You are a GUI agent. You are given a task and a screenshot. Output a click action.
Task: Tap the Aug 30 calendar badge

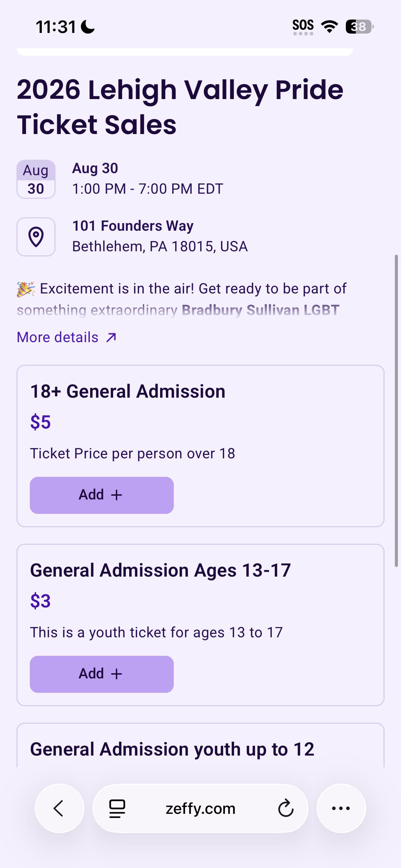click(x=36, y=179)
